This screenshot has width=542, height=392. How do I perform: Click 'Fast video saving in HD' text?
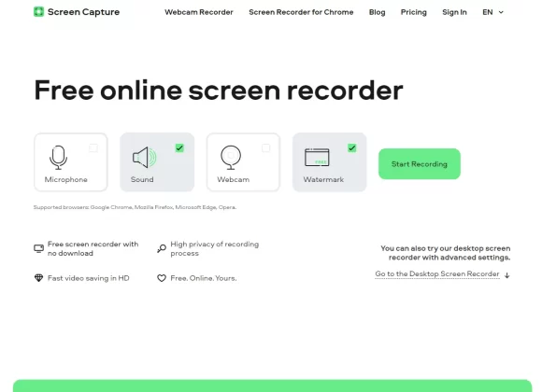[x=89, y=278]
